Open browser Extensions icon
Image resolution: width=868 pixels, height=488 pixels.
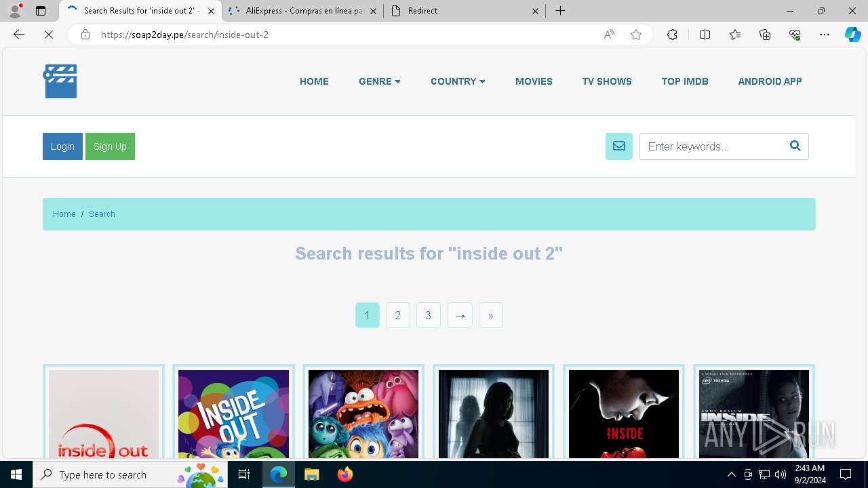coord(672,35)
